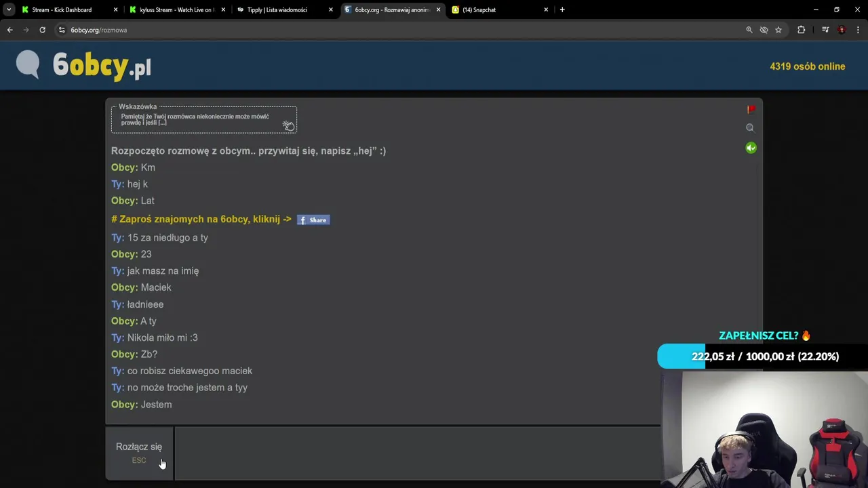Click the red report flag icon
The height and width of the screenshot is (488, 868).
pyautogui.click(x=751, y=109)
